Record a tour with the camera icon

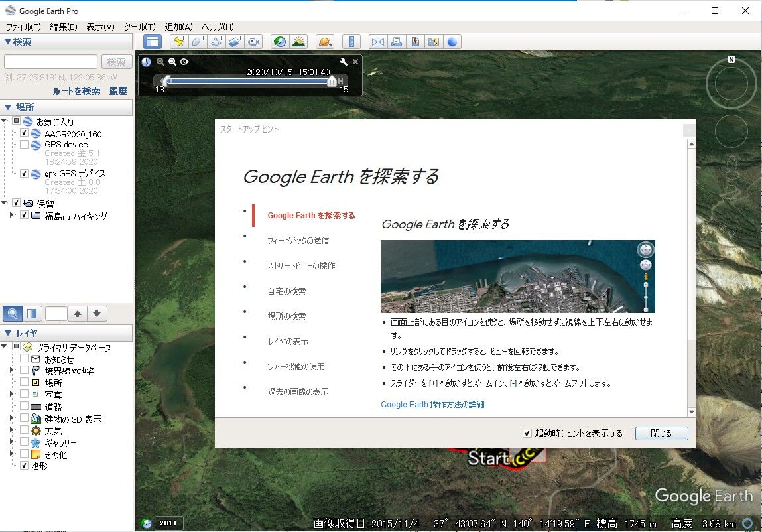point(253,42)
